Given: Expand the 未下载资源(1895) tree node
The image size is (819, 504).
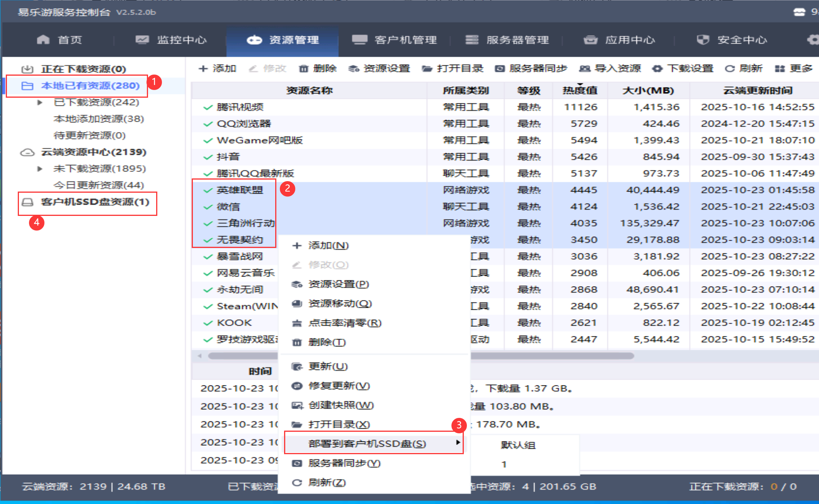Looking at the screenshot, I should (x=40, y=168).
